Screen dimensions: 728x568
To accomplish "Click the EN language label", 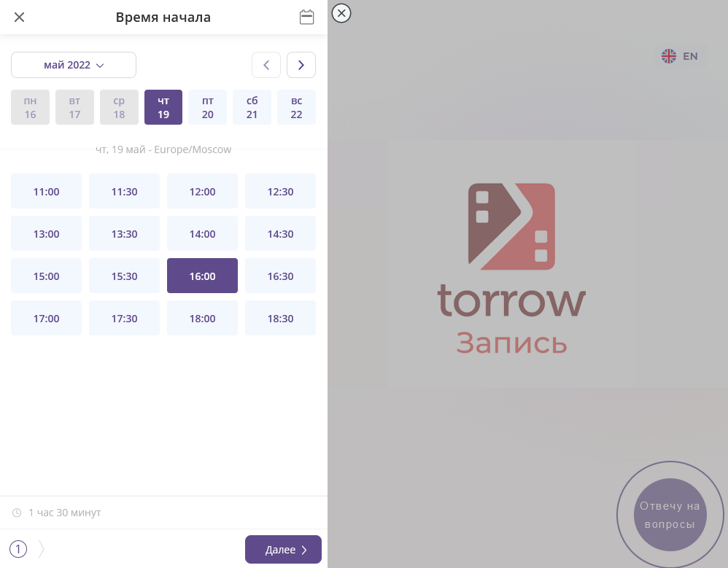I will 690,56.
